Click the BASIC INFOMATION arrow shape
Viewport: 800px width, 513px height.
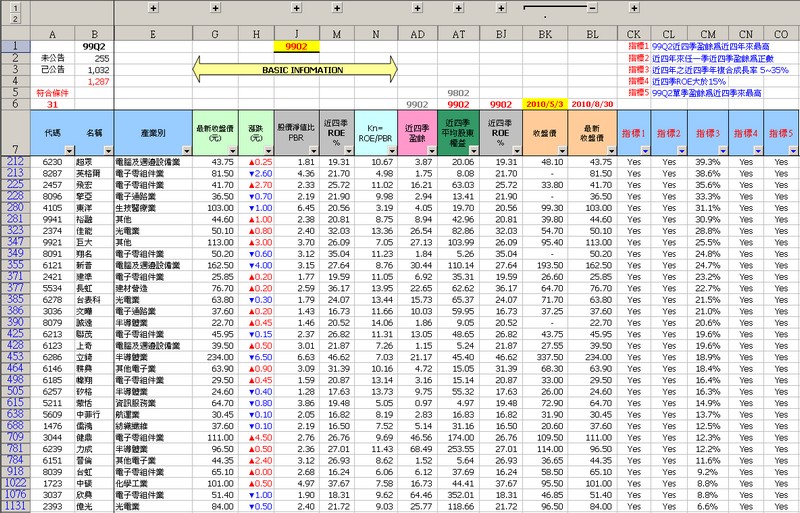pyautogui.click(x=295, y=69)
